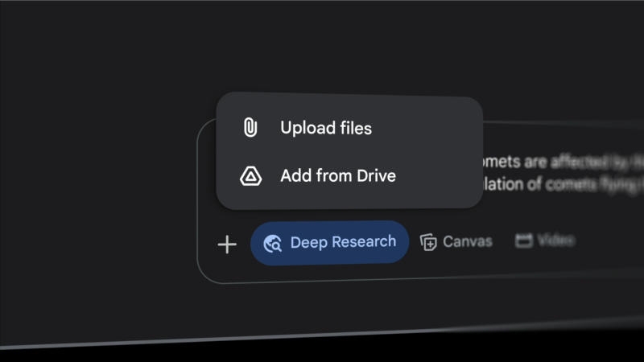Click the paperclip icon beside Upload files
This screenshot has width=644, height=362.
click(x=250, y=128)
